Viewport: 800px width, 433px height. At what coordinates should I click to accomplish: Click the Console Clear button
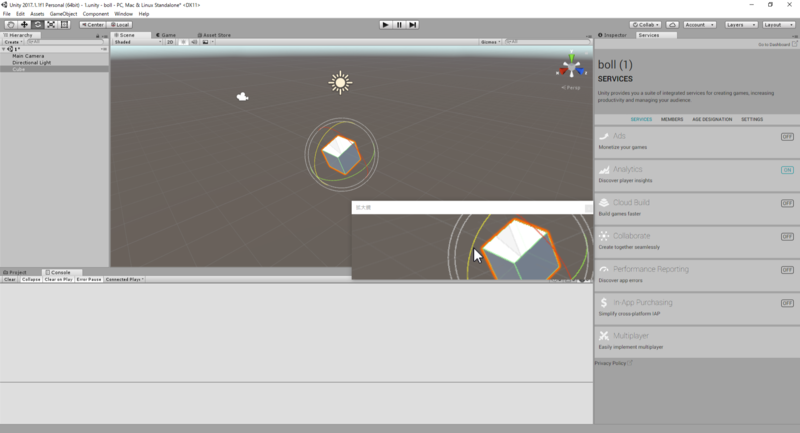coord(10,279)
